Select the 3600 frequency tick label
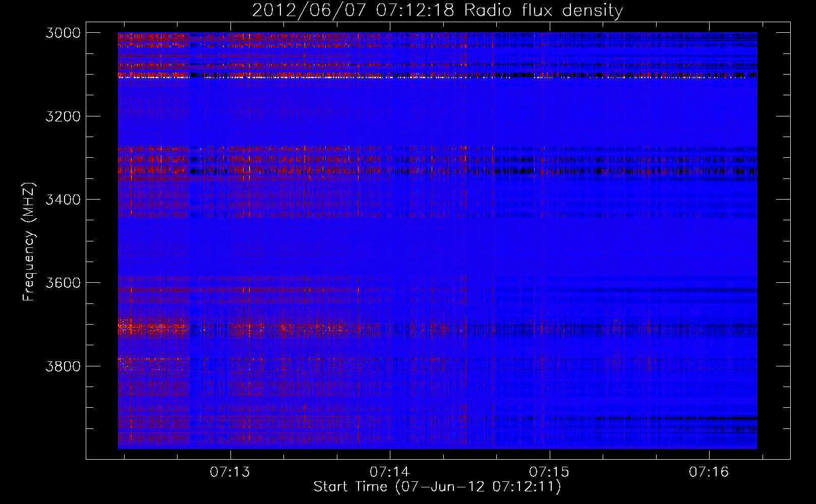Viewport: 816px width, 504px height. point(63,283)
